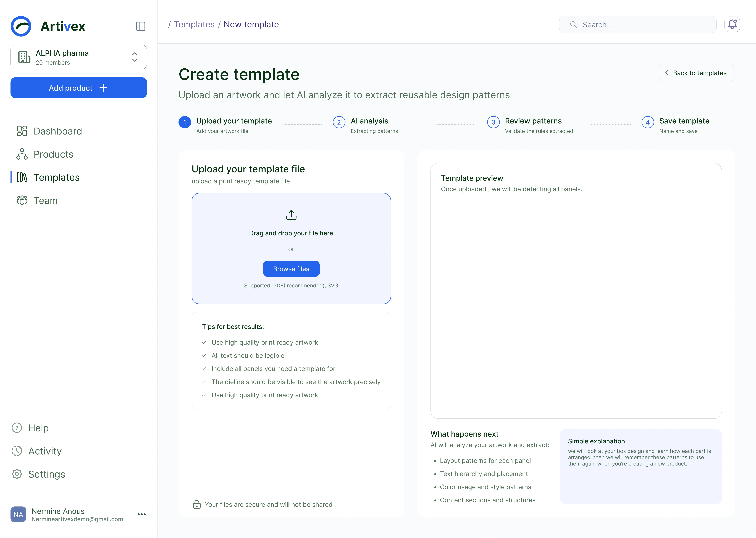
Task: Select step 2 AI analysis
Action: click(x=365, y=125)
